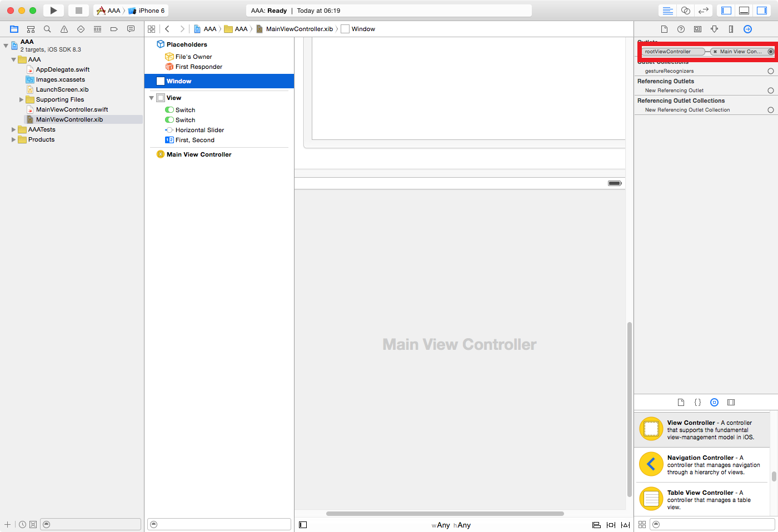Open the Connections inspector tab
Image resolution: width=778 pixels, height=532 pixels.
click(747, 29)
